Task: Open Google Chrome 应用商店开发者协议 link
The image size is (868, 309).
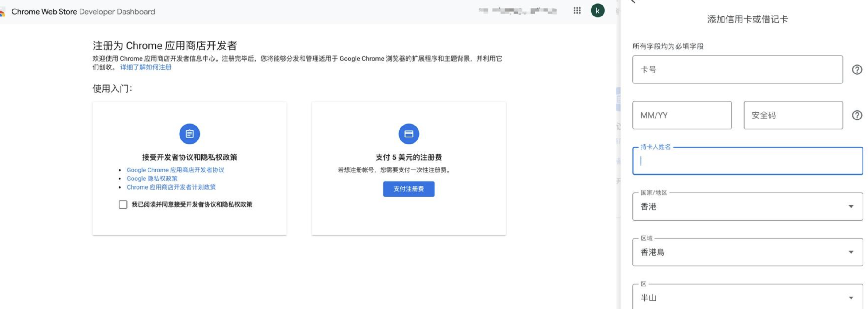Action: pyautogui.click(x=175, y=170)
